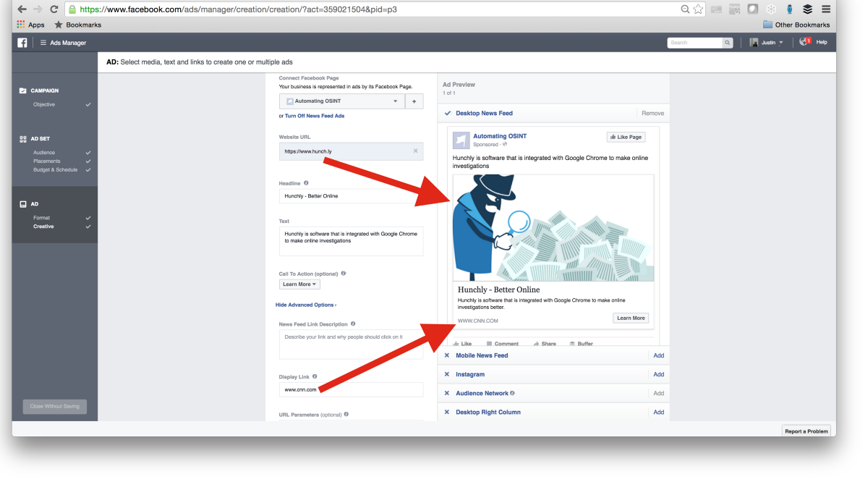This screenshot has width=868, height=482.
Task: Select the Creative step
Action: (43, 226)
